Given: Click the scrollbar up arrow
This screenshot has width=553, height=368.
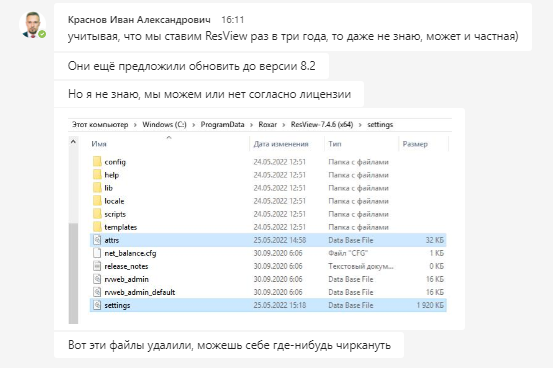Looking at the screenshot, I should click(73, 142).
